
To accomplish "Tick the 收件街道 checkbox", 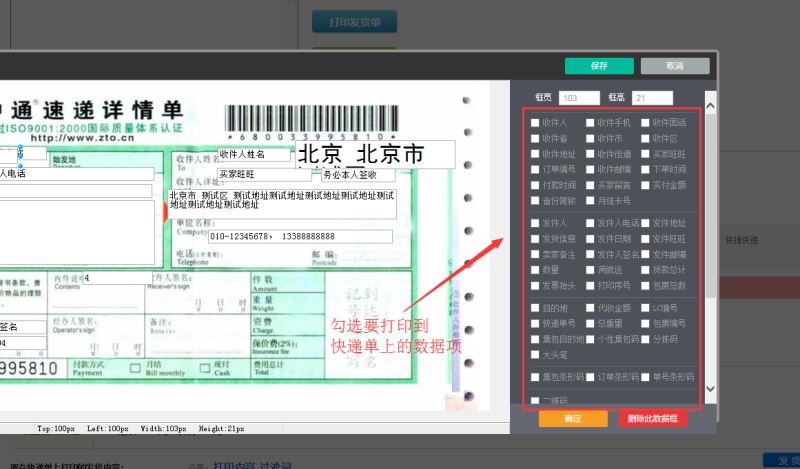I will [590, 154].
